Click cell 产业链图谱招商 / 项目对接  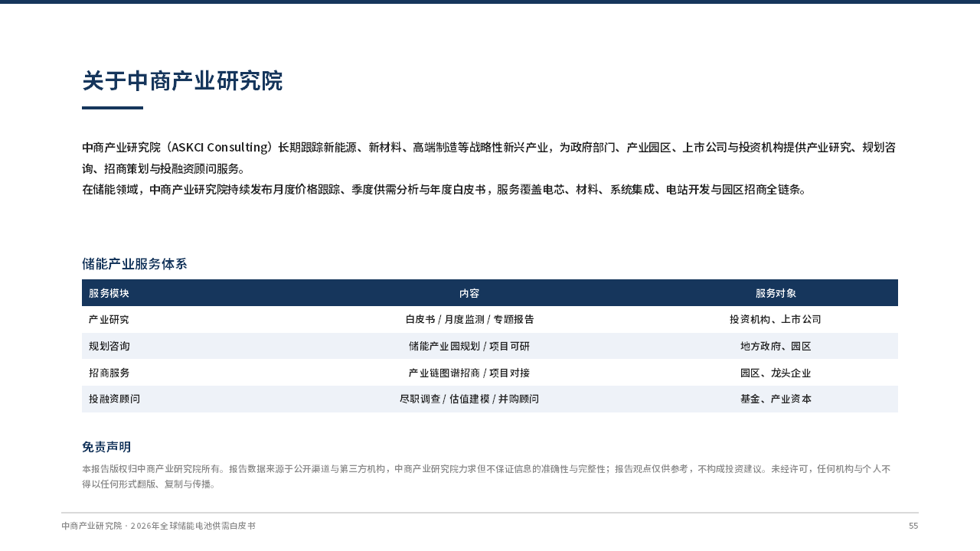click(x=469, y=373)
